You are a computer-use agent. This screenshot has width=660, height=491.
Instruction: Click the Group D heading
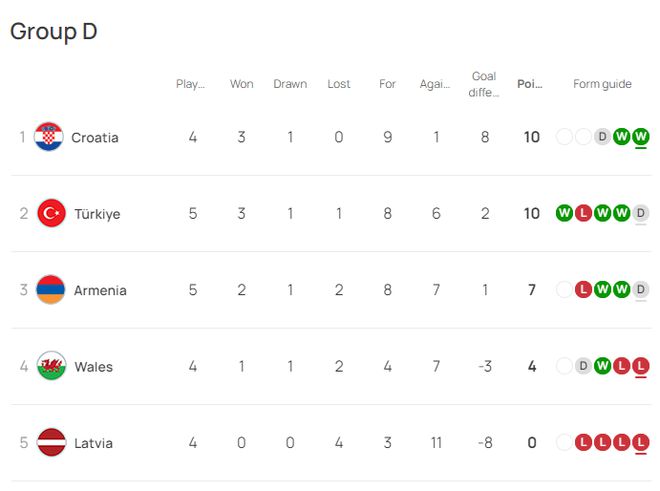pos(54,31)
